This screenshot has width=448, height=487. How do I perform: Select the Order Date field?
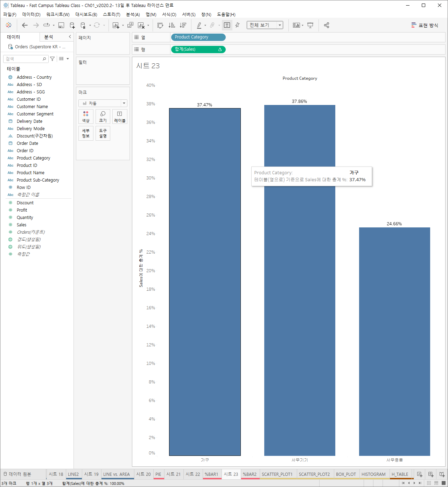pyautogui.click(x=27, y=143)
